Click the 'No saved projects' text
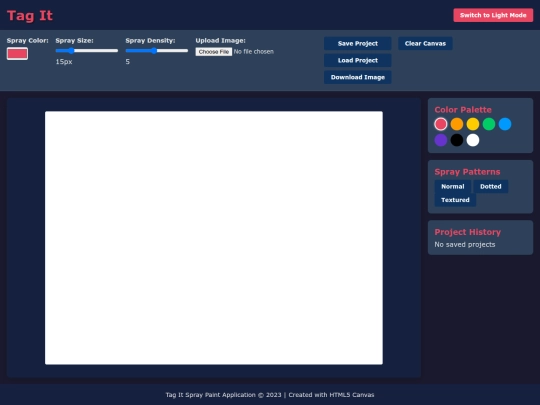The height and width of the screenshot is (405, 540). pyautogui.click(x=465, y=245)
